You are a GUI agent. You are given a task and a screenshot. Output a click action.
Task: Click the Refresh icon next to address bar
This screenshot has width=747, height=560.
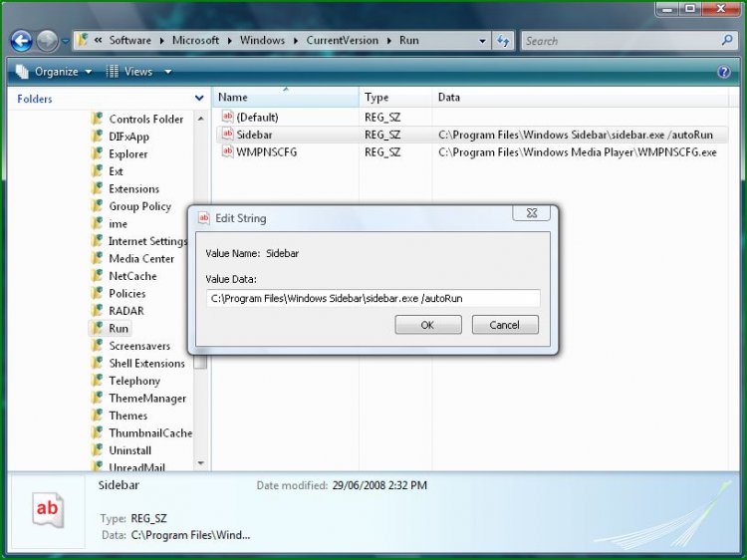(504, 41)
